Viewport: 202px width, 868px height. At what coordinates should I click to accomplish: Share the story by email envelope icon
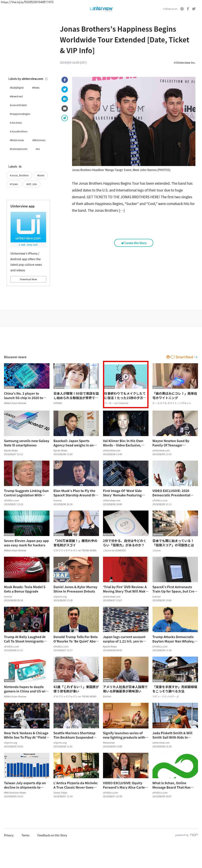tap(64, 108)
